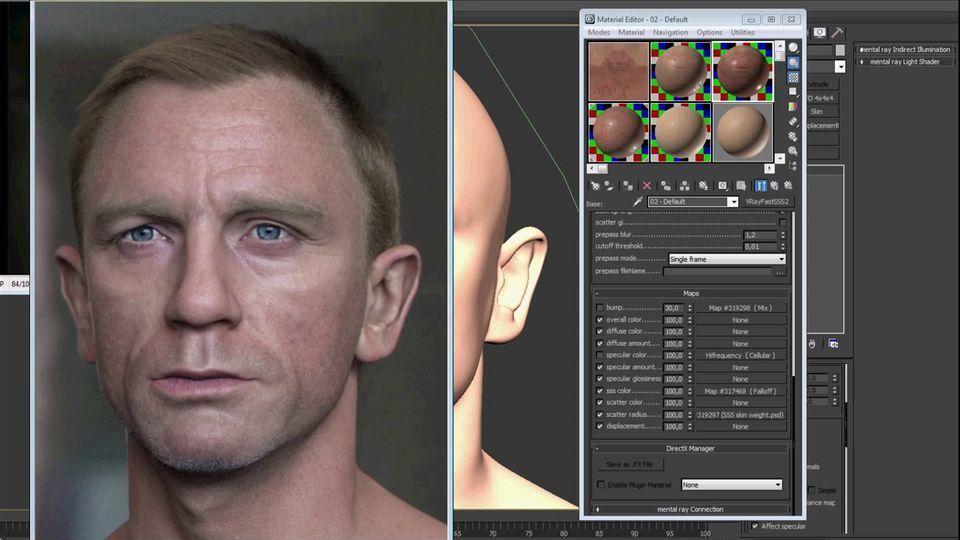Click the Video Color Check icon
The height and width of the screenshot is (540, 960).
(x=793, y=106)
